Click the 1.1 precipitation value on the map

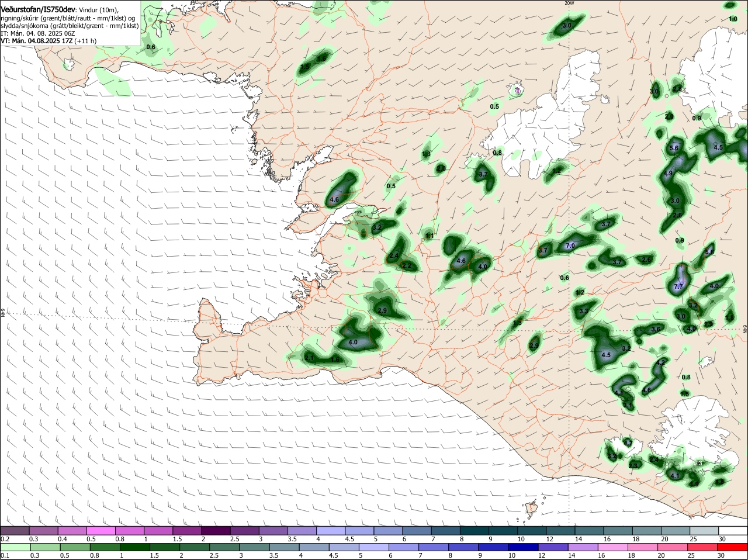430,236
